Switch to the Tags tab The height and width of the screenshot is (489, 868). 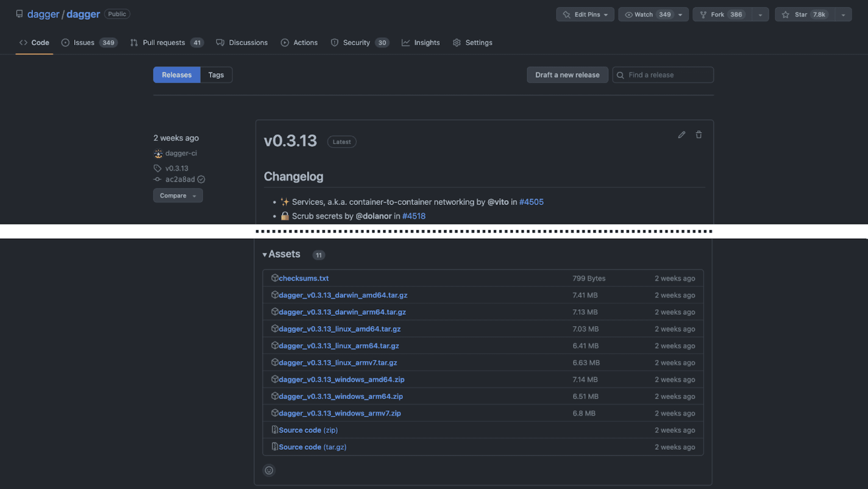pos(216,75)
